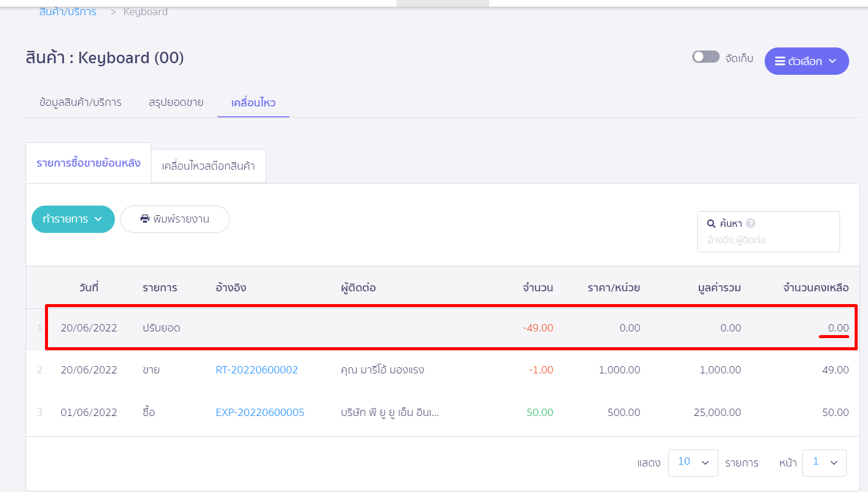Open the page number dropdown
Image resolution: width=868 pixels, height=492 pixels.
click(824, 463)
